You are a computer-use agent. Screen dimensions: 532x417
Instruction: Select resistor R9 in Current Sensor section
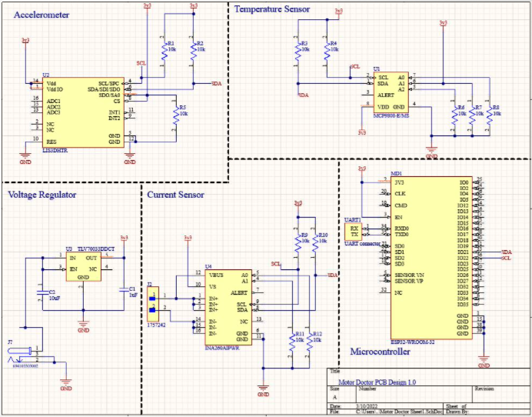pos(298,243)
